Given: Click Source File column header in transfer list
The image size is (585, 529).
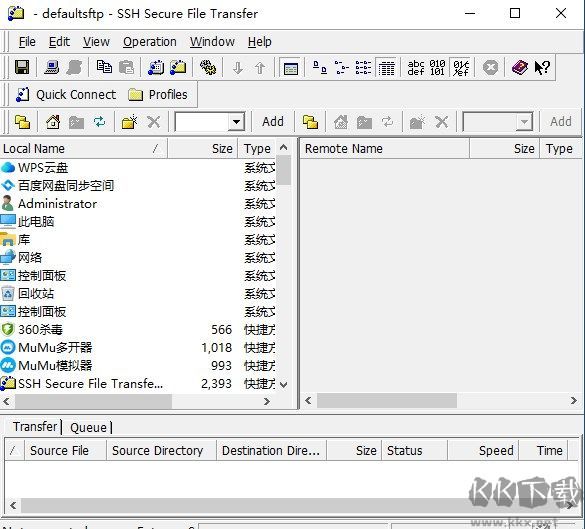Looking at the screenshot, I should [x=66, y=451].
